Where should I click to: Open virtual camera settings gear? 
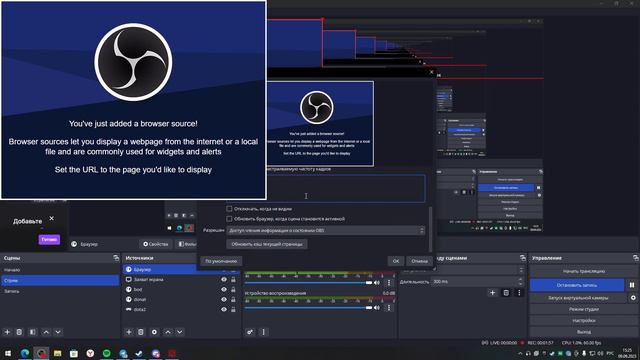(x=633, y=298)
